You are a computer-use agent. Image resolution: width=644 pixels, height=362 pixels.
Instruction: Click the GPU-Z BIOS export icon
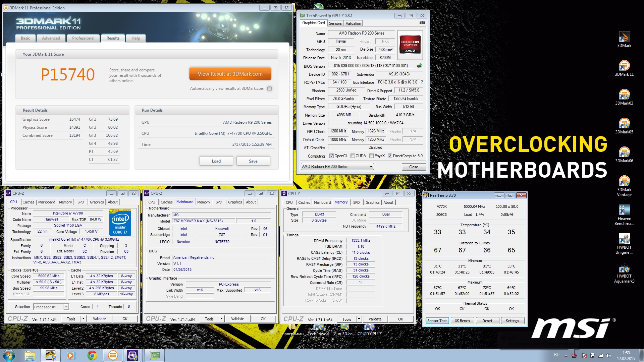coord(419,66)
